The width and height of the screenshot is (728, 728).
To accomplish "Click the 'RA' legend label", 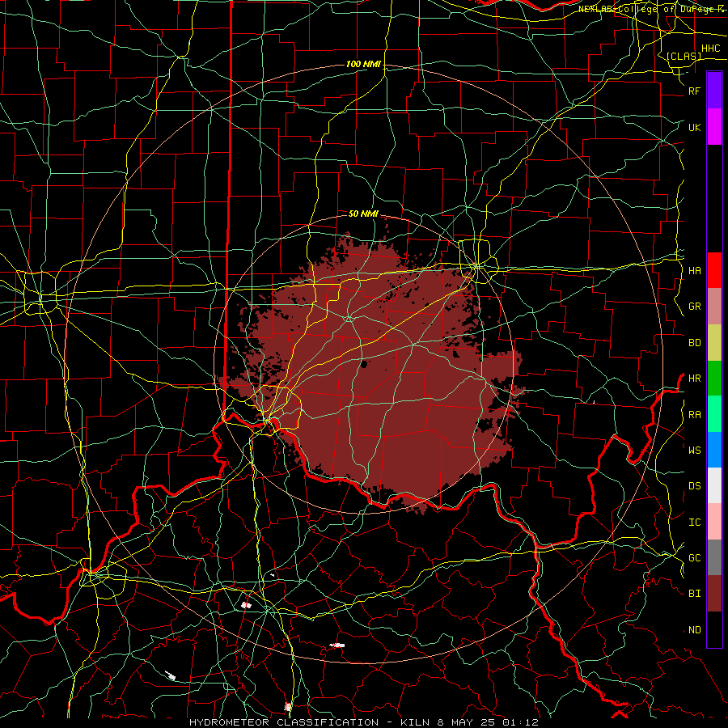I will click(694, 414).
